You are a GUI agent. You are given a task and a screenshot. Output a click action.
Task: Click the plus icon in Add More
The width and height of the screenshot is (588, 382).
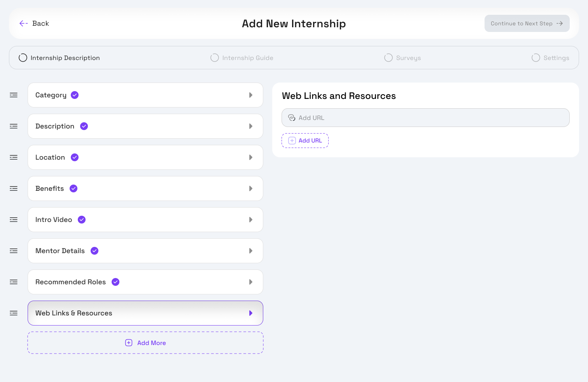(129, 343)
